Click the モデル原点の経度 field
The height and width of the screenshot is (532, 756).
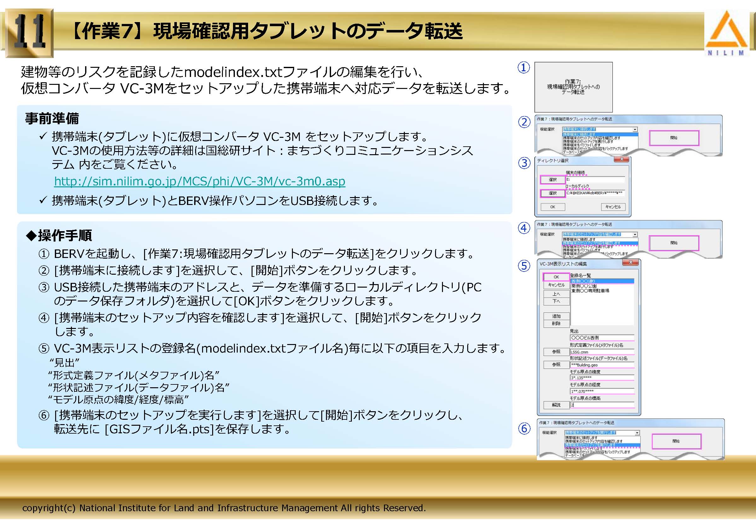coord(602,391)
